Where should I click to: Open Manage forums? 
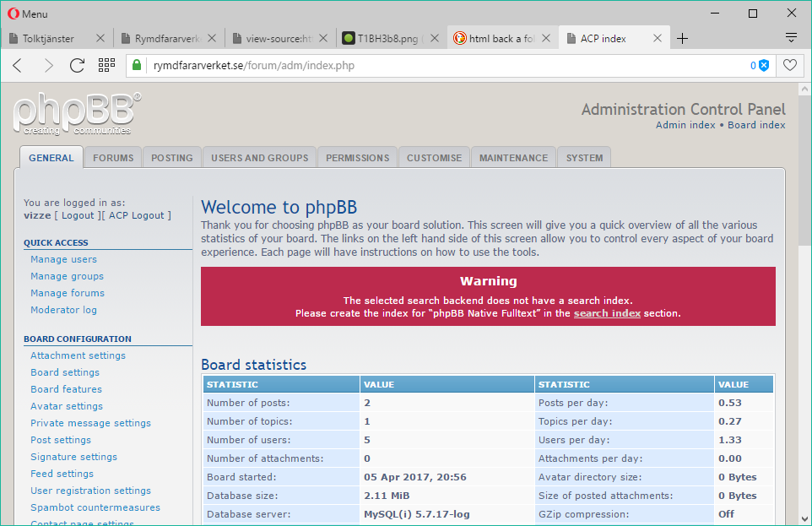68,293
